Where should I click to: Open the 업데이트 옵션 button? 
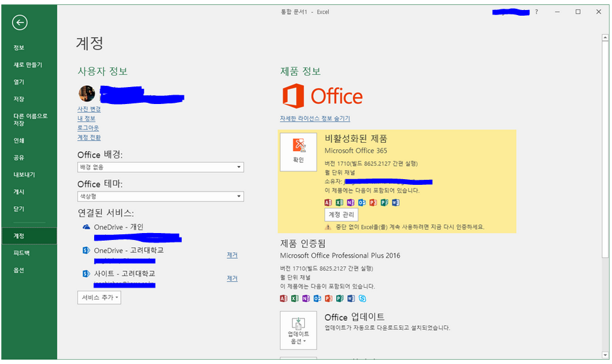(298, 330)
